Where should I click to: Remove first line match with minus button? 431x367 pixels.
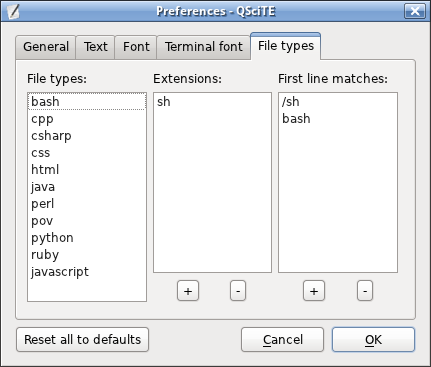[365, 291]
